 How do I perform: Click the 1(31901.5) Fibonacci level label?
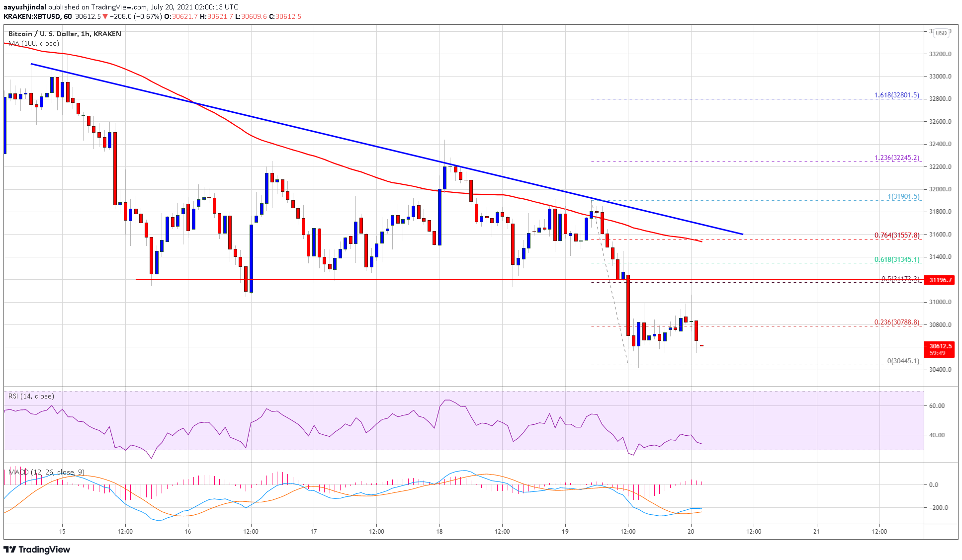point(903,197)
